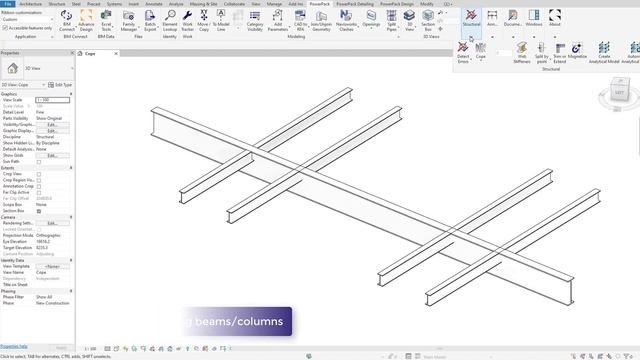The width and height of the screenshot is (640, 360).
Task: Open Excel Tools in the ribbon
Action: [x=106, y=20]
